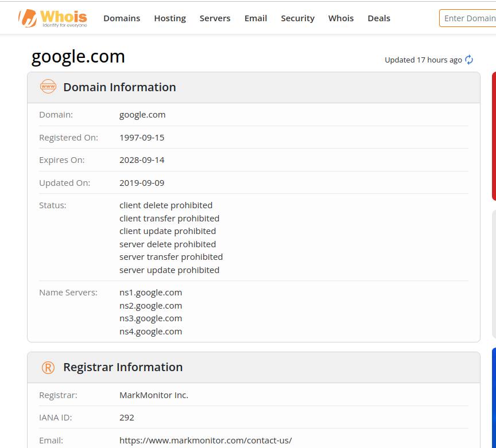Open the Servers menu
The image size is (496, 448).
pos(215,18)
